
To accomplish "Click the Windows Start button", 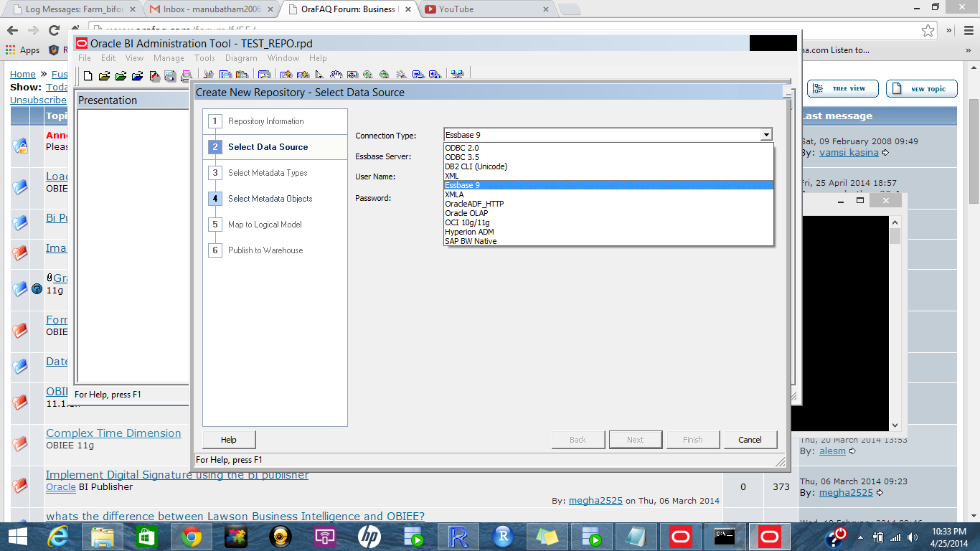I will (17, 537).
